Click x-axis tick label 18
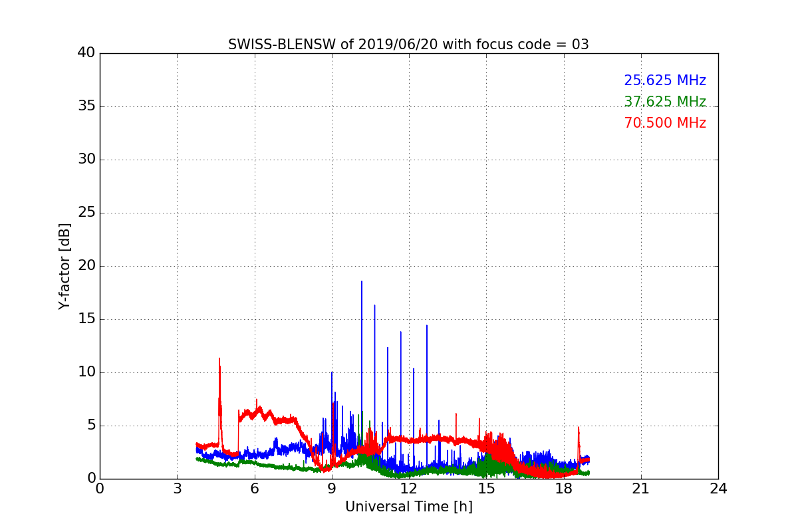This screenshot has width=798, height=532. tap(564, 488)
